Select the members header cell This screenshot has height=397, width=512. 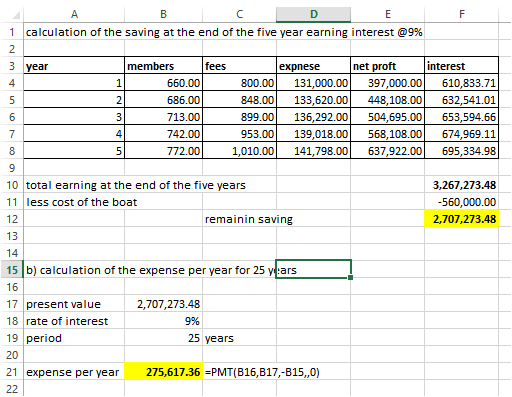click(163, 66)
